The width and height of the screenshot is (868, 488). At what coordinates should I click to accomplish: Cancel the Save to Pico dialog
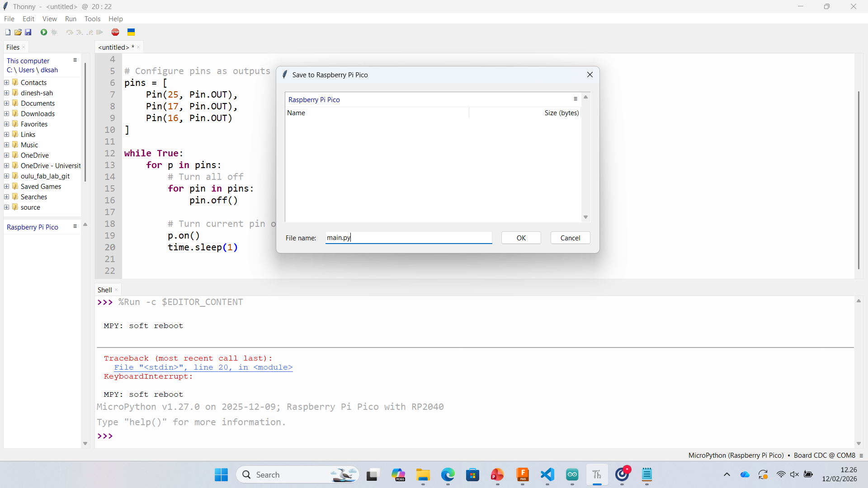[x=570, y=238]
